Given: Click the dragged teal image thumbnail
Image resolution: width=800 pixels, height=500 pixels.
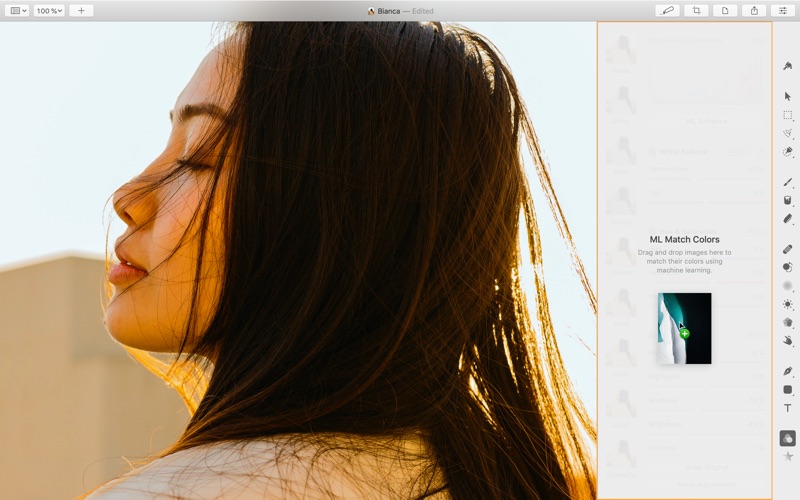Looking at the screenshot, I should pos(684,329).
